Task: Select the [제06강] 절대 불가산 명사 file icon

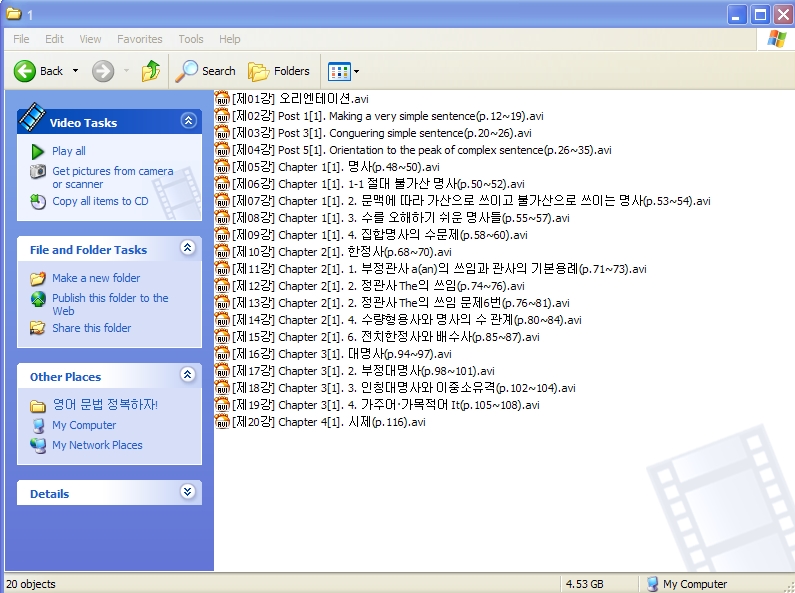Action: [222, 183]
